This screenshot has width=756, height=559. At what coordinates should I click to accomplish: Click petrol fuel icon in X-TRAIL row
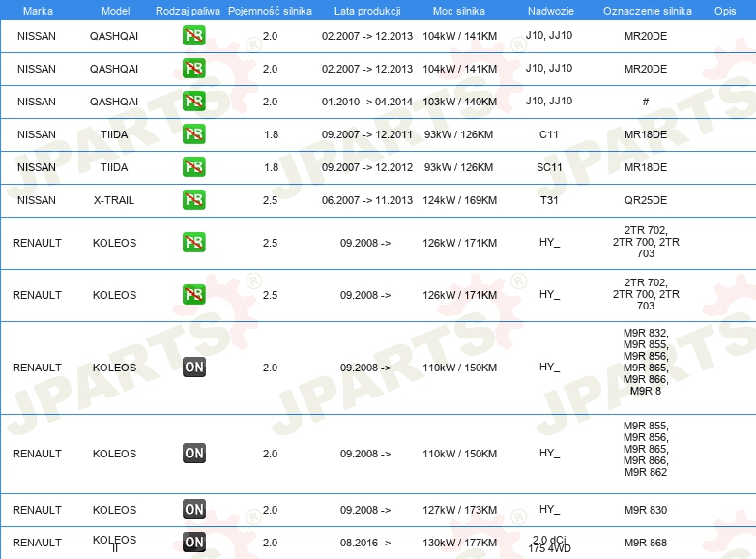[193, 199]
